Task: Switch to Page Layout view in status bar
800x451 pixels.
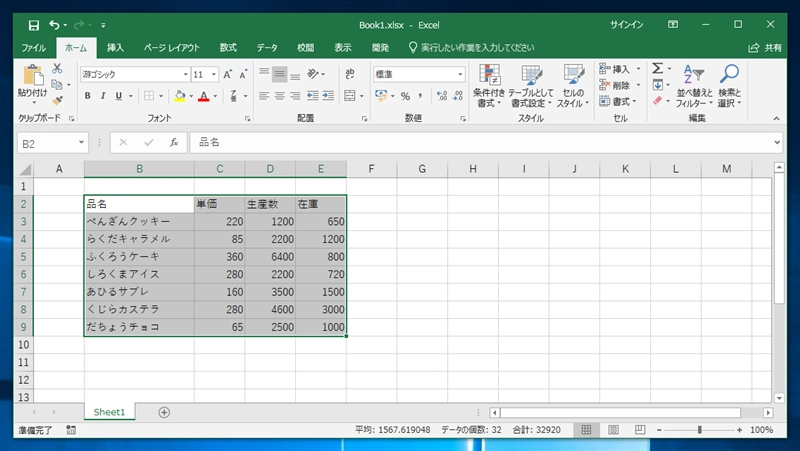Action: [x=613, y=430]
